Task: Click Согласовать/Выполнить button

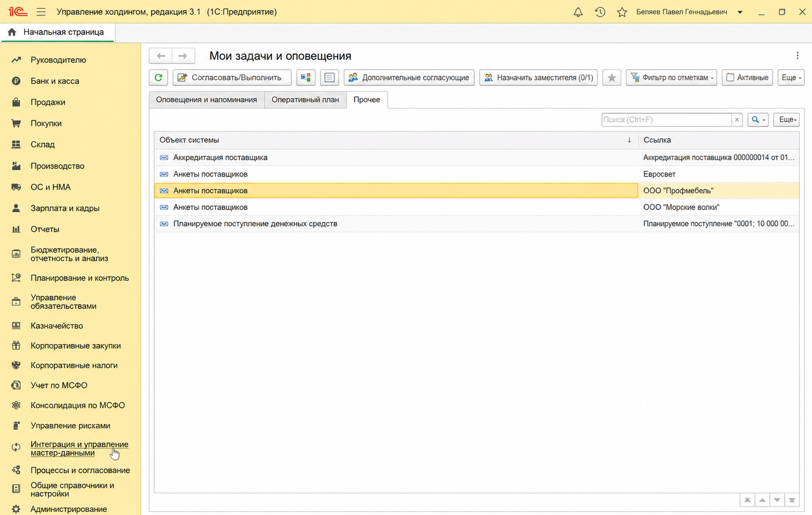Action: 232,77
